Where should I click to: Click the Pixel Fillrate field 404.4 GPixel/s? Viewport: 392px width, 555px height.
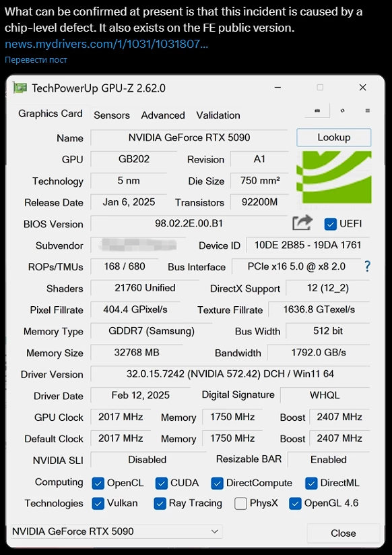pyautogui.click(x=135, y=310)
